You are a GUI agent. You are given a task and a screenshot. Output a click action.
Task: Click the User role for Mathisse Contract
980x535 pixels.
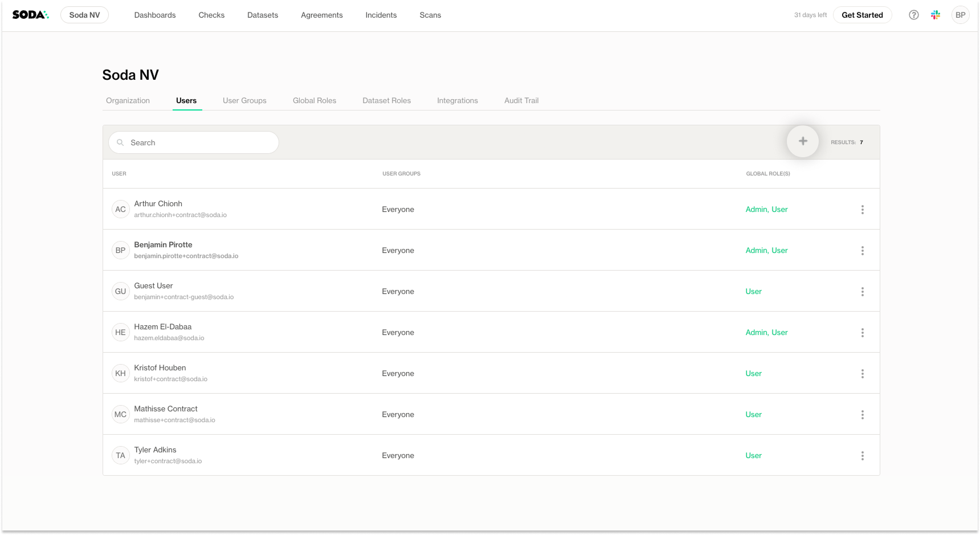click(x=753, y=415)
